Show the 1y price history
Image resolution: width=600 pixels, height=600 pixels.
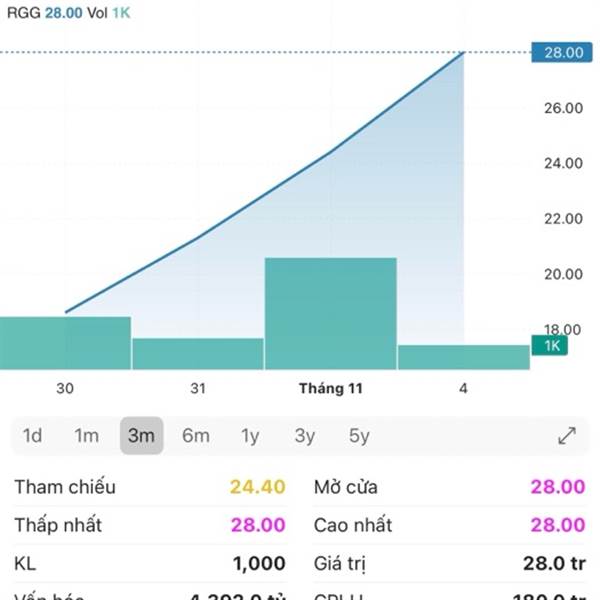click(250, 436)
